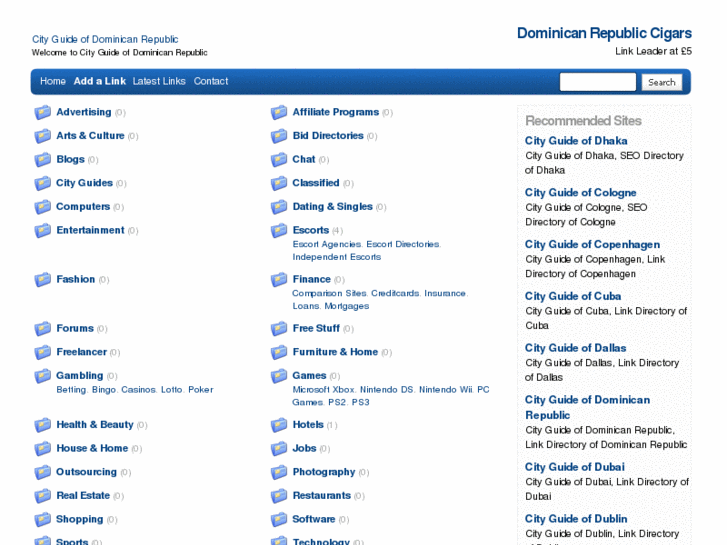The width and height of the screenshot is (727, 545).
Task: Click the Games folder icon
Action: (279, 376)
